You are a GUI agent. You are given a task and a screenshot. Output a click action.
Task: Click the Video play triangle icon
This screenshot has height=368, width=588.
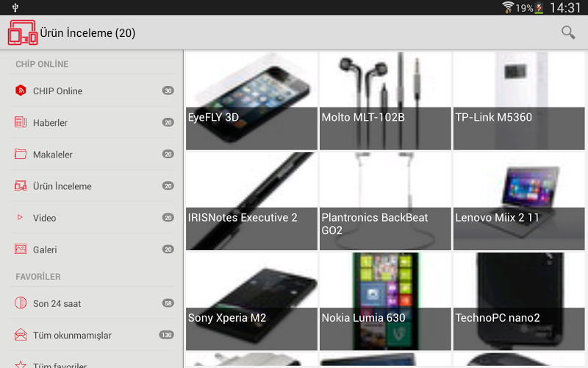pyautogui.click(x=21, y=217)
